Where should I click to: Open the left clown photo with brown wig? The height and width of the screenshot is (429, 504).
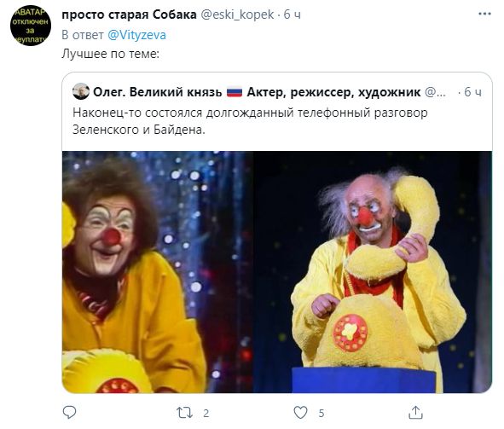158,272
